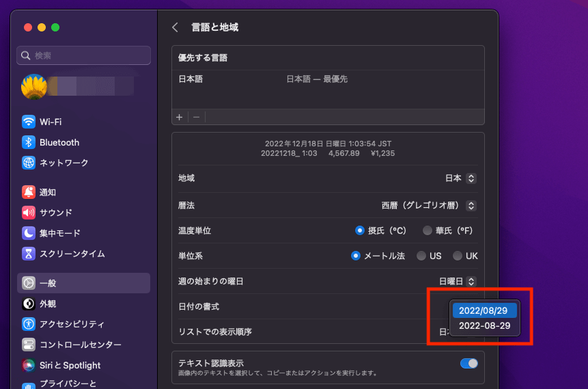Click the Bluetooth icon in sidebar
588x389 pixels.
point(29,142)
